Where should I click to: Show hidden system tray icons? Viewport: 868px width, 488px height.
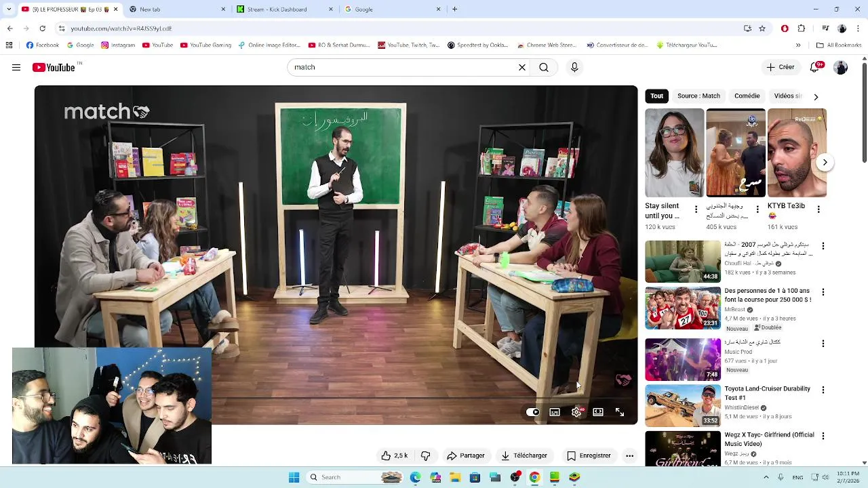click(766, 477)
